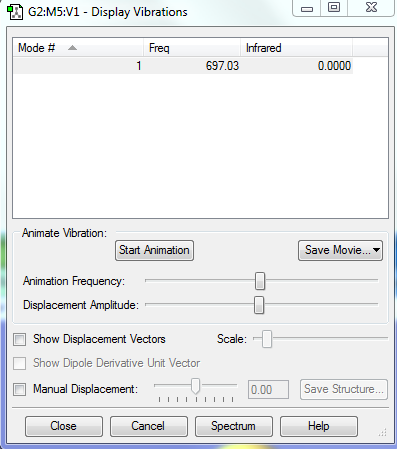Close the window with the X icon

[371, 8]
